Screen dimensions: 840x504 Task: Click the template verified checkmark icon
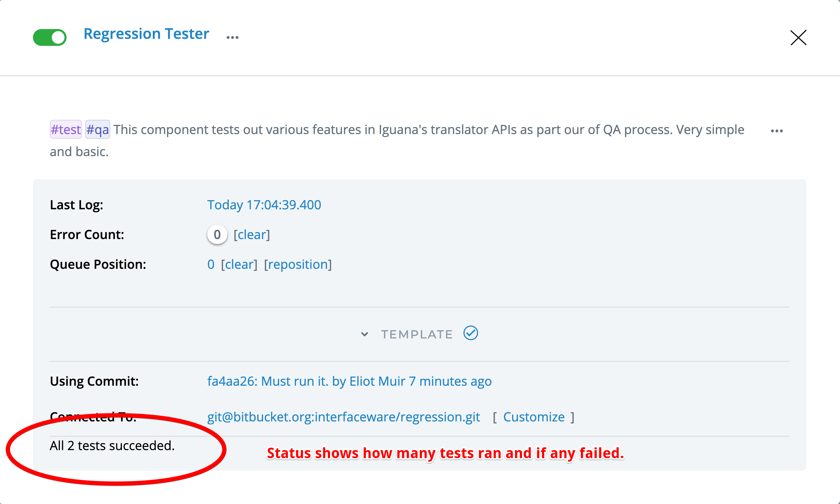pos(470,333)
